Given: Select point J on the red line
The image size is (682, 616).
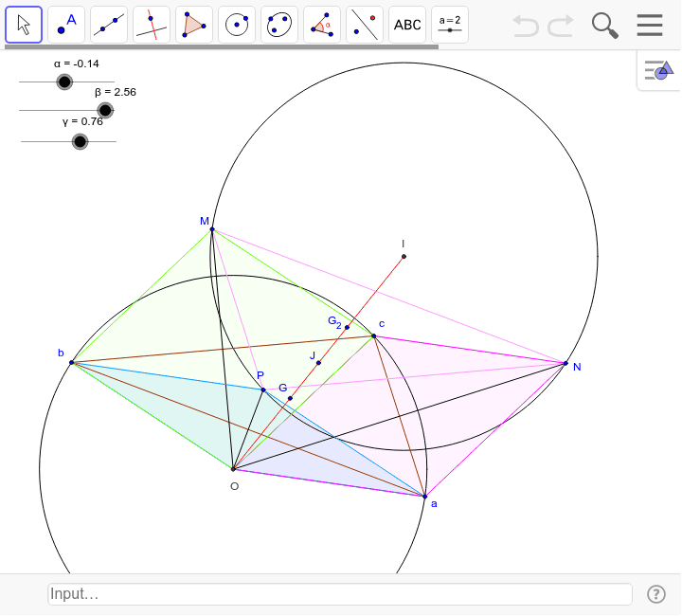Looking at the screenshot, I should click(x=318, y=363).
